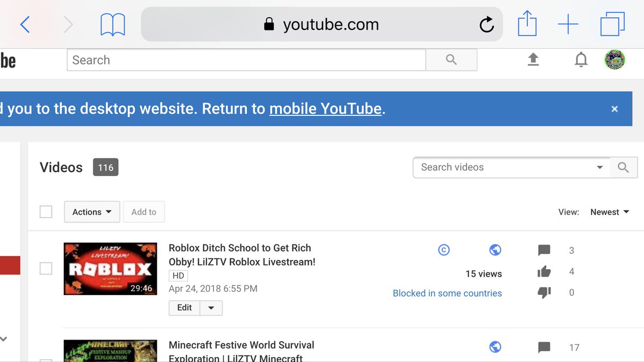Viewport: 644px width, 362px height.
Task: Toggle the select-all videos checkbox
Action: [46, 212]
